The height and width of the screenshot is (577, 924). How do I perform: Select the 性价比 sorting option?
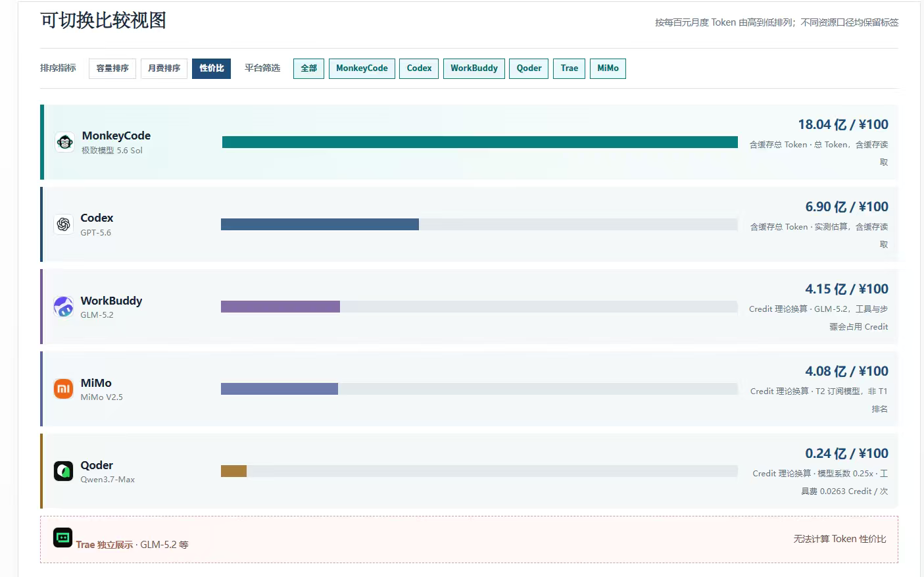[x=211, y=68]
